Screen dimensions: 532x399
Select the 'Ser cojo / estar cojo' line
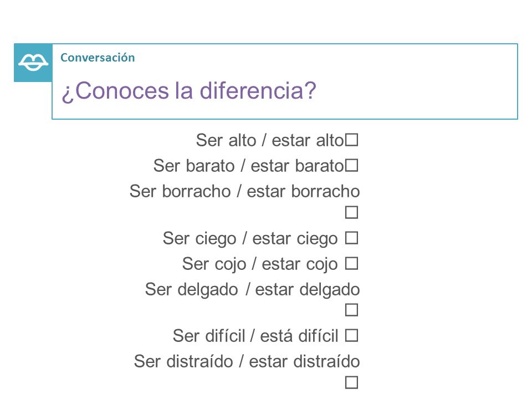(x=260, y=264)
